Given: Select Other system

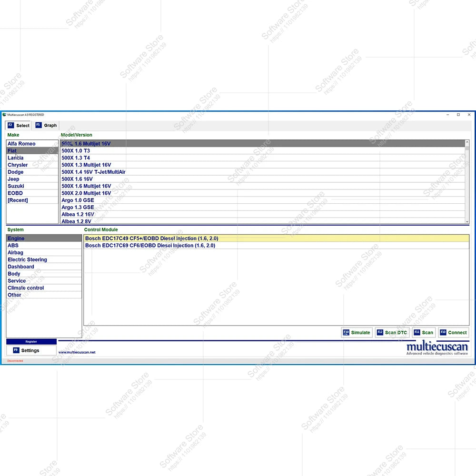Looking at the screenshot, I should point(44,295).
